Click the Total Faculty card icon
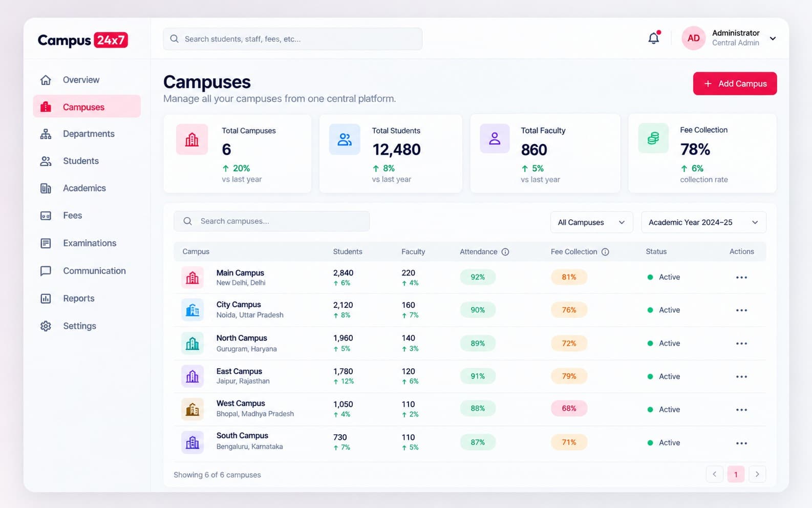The image size is (812, 508). [x=495, y=138]
